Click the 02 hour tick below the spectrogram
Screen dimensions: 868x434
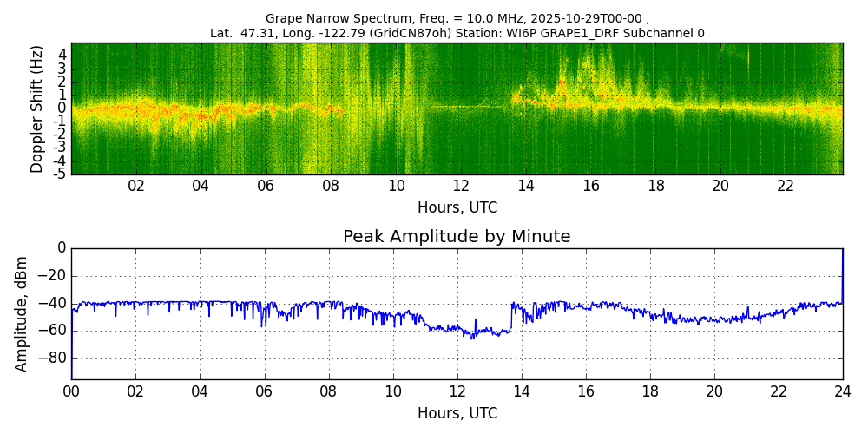click(x=136, y=186)
